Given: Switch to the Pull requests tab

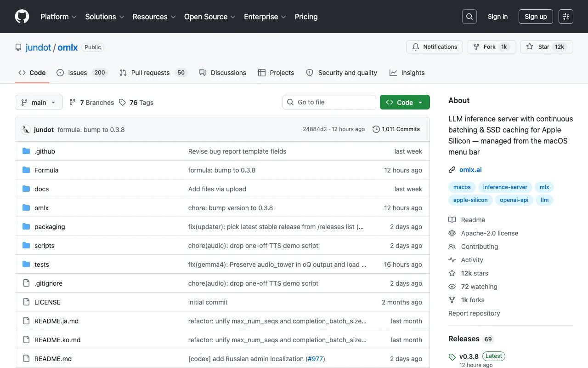Looking at the screenshot, I should pos(153,73).
